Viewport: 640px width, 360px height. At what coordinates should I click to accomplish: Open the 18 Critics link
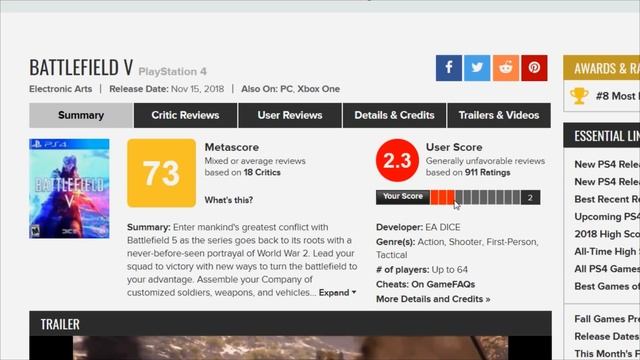click(x=262, y=173)
